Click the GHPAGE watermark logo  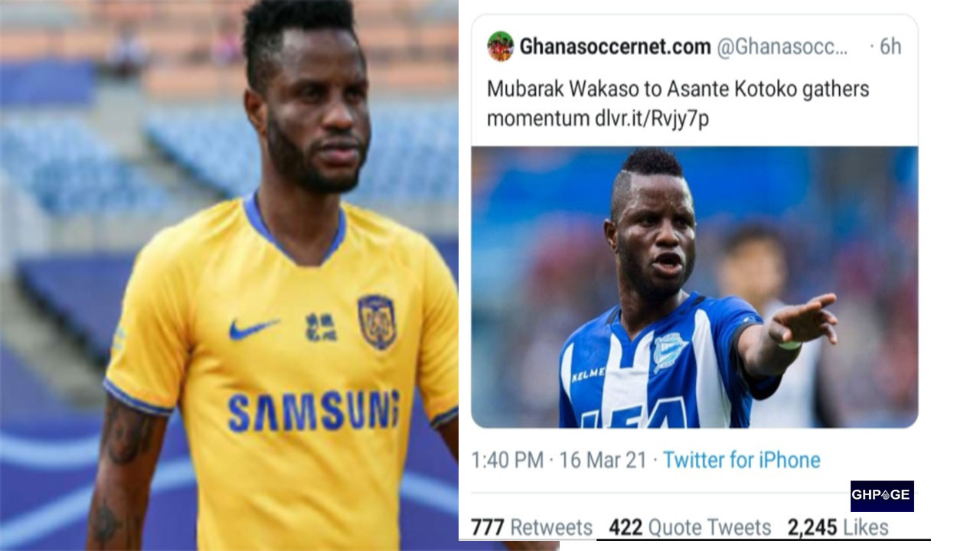pos(882,496)
